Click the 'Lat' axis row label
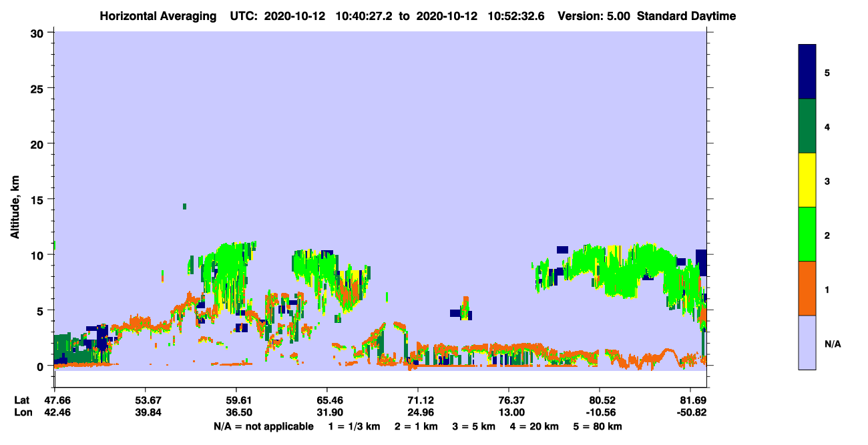Viewport: 868px width, 445px height. (x=22, y=400)
